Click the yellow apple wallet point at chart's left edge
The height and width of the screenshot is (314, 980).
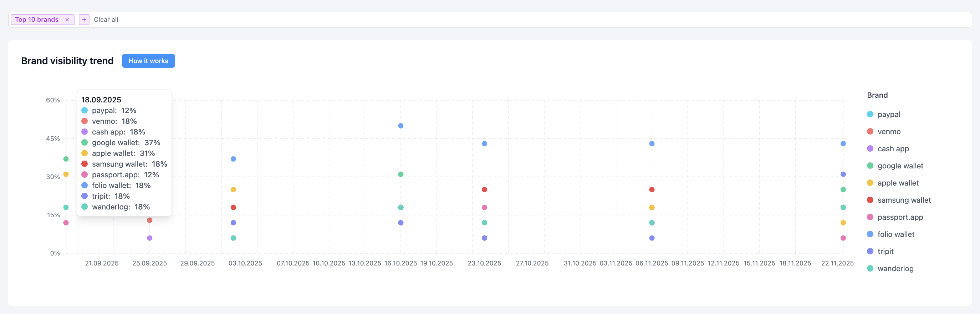[66, 174]
